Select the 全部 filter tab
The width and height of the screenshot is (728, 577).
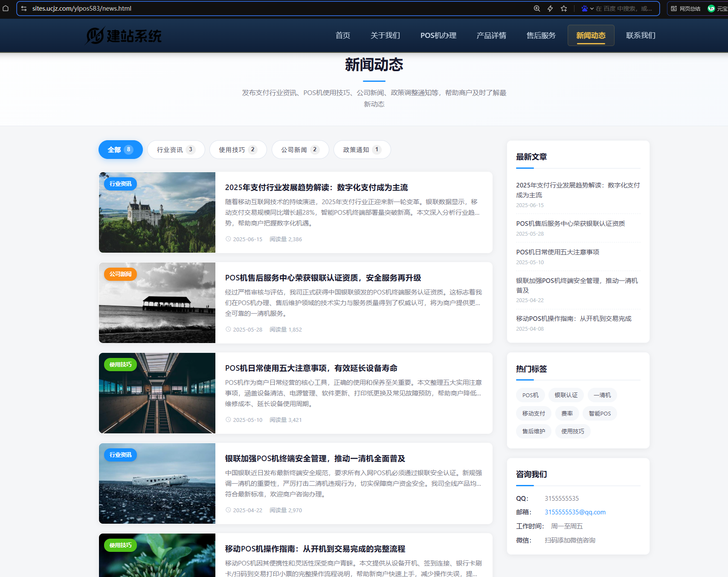click(121, 150)
